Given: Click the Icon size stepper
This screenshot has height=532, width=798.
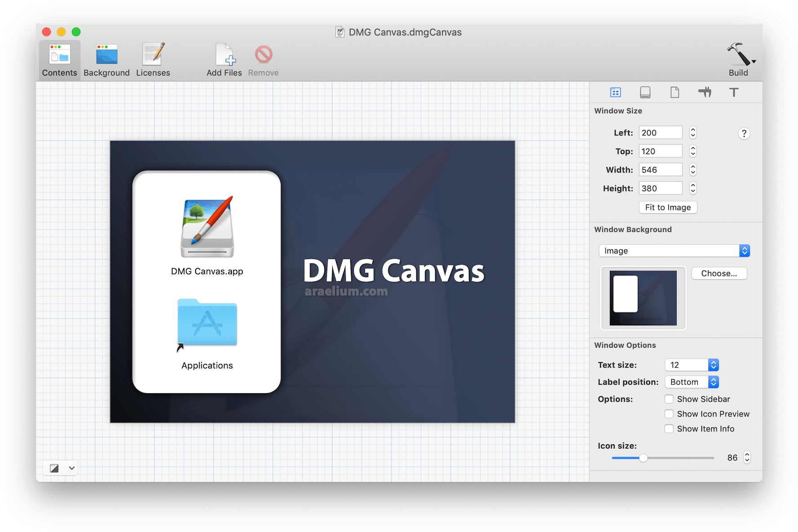Looking at the screenshot, I should [747, 457].
